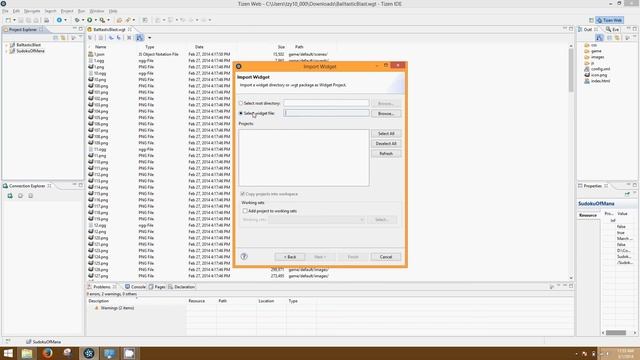Click the Debug toolbar icon
640x360 pixels.
point(77,20)
